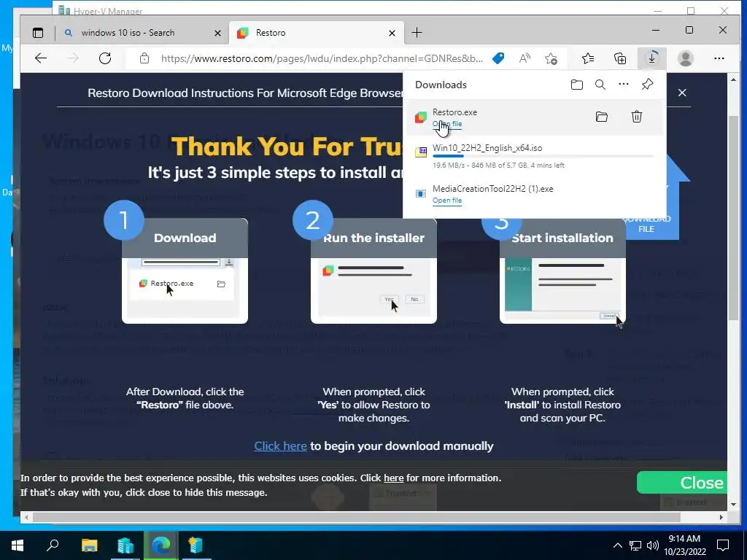Close the Restoro instructions overlay
This screenshot has height=560, width=747.
[682, 93]
